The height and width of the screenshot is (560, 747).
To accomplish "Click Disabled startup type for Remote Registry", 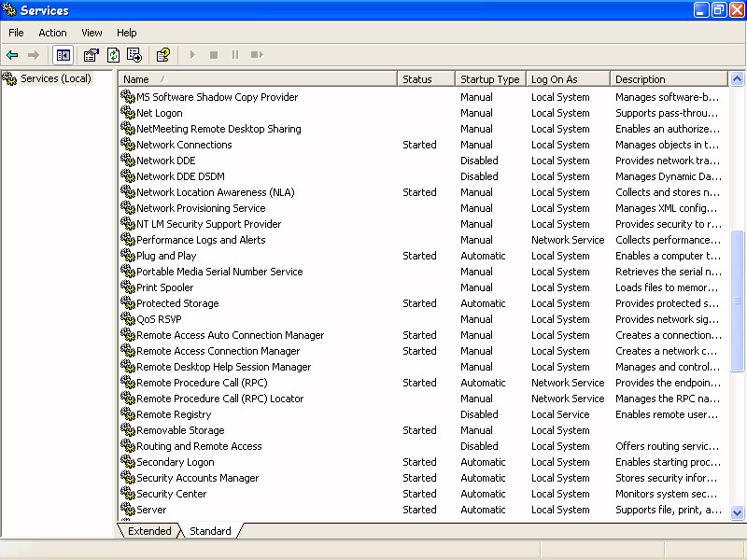I will click(479, 414).
